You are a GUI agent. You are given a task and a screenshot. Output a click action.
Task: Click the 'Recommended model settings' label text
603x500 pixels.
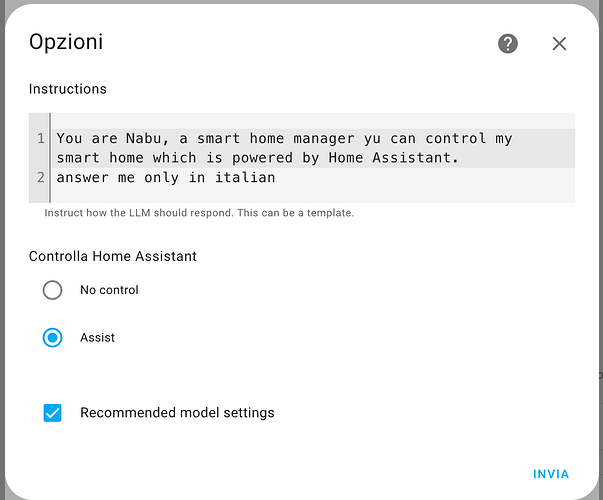tap(177, 412)
